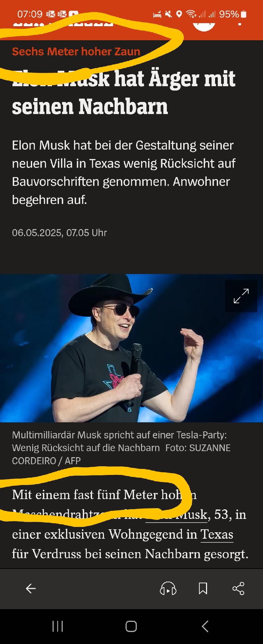Tap the headline about Ärger mit seinen Nachbarn

124,93
